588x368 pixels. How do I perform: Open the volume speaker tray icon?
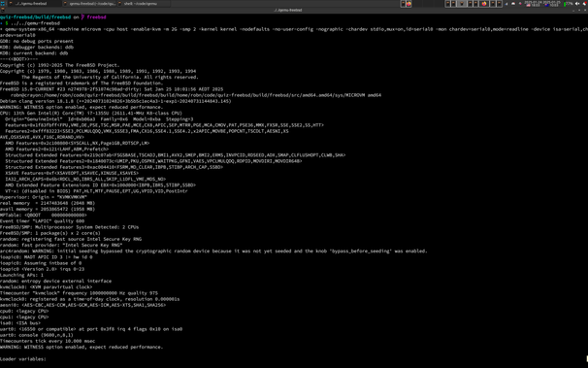click(577, 4)
